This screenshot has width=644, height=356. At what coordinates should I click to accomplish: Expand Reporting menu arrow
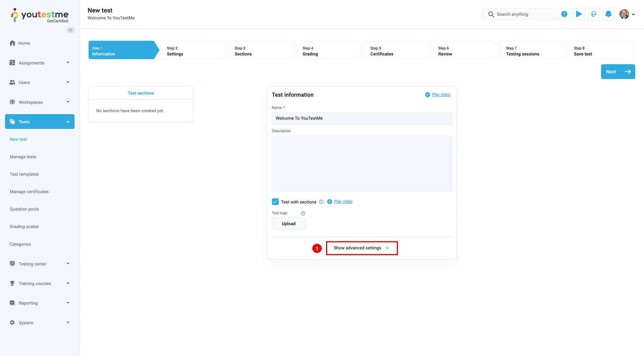pos(68,303)
